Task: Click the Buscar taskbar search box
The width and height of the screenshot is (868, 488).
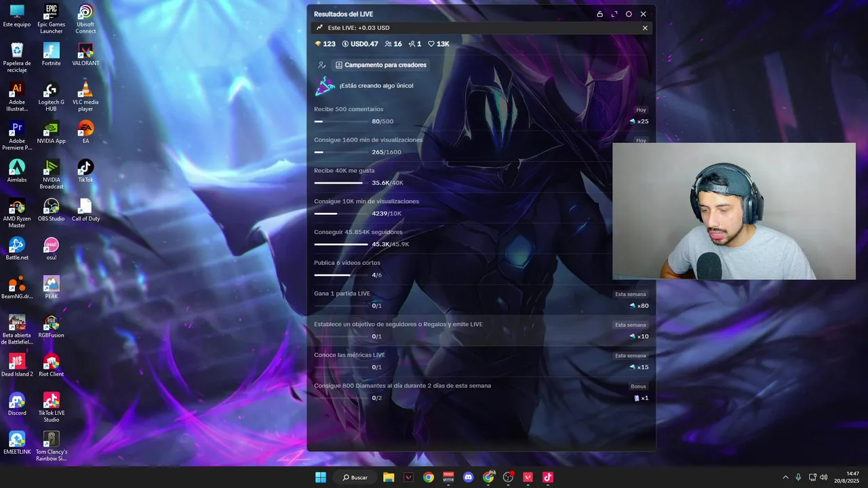Action: pos(355,477)
